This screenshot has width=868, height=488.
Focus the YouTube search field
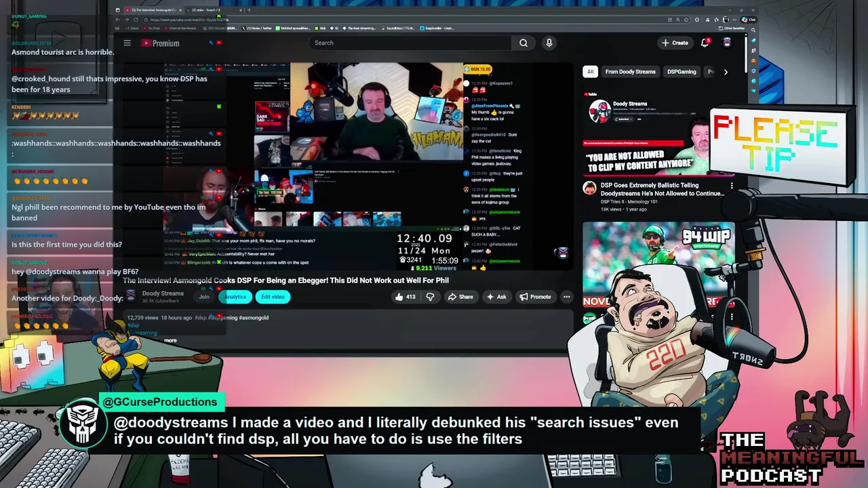(x=410, y=43)
